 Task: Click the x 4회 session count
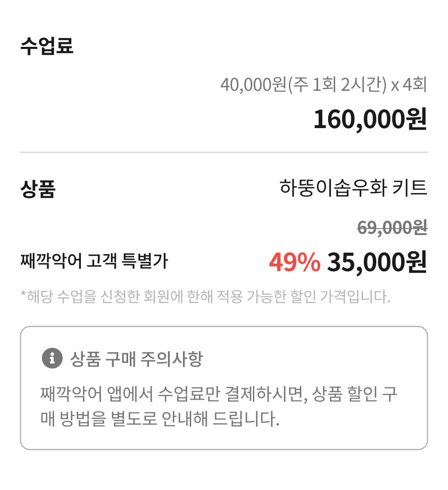tap(409, 85)
